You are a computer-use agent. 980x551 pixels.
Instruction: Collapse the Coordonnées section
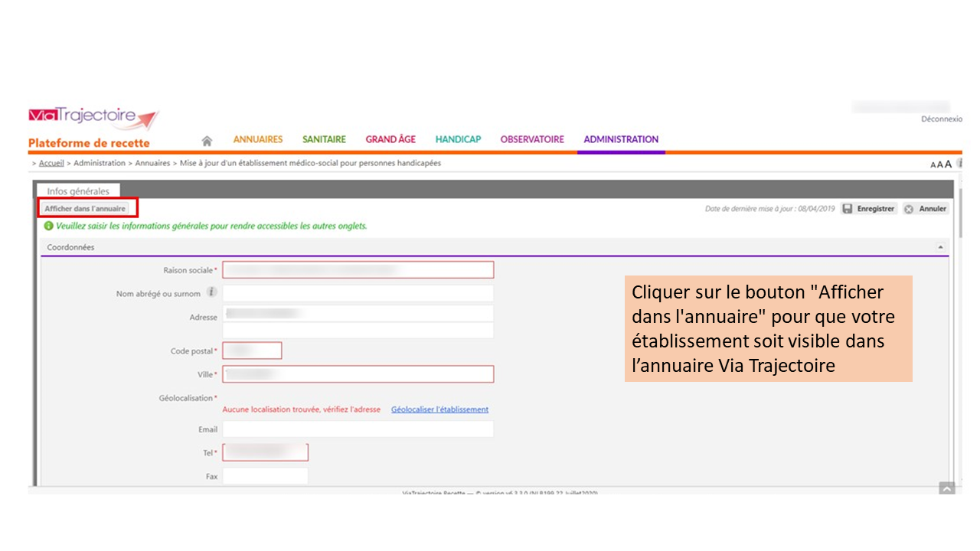coord(940,247)
